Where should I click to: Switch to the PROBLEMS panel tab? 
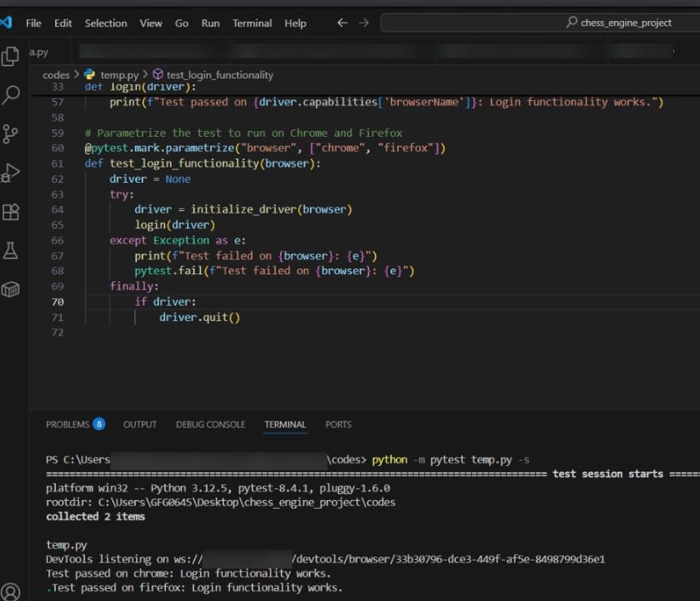tap(68, 424)
